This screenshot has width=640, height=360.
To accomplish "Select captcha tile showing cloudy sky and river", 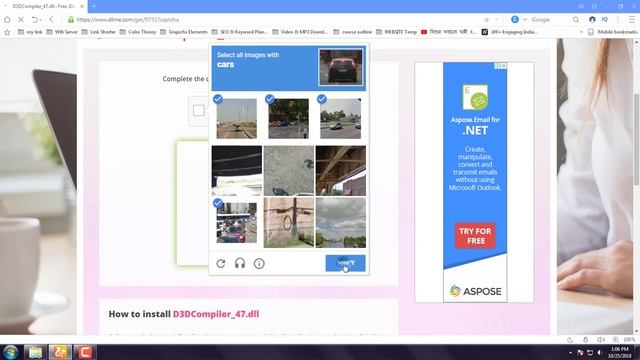I will [x=341, y=222].
